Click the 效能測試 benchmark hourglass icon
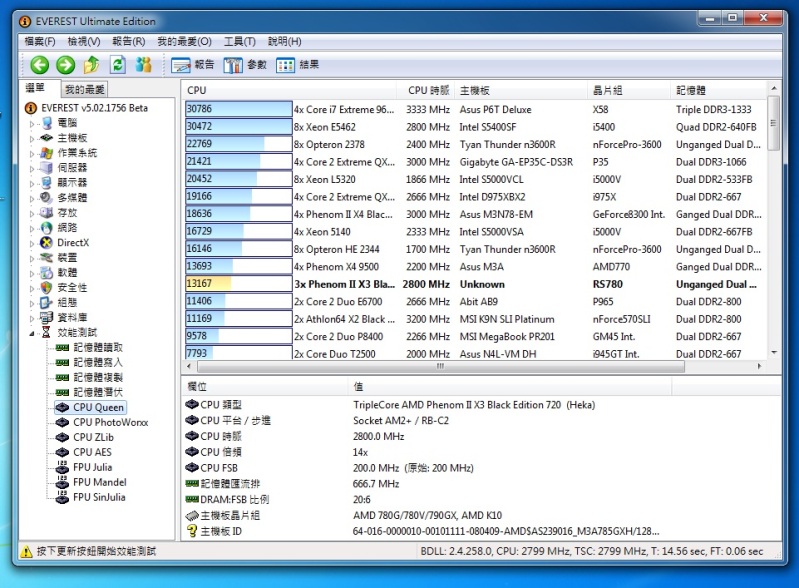The height and width of the screenshot is (588, 799). pos(46,332)
